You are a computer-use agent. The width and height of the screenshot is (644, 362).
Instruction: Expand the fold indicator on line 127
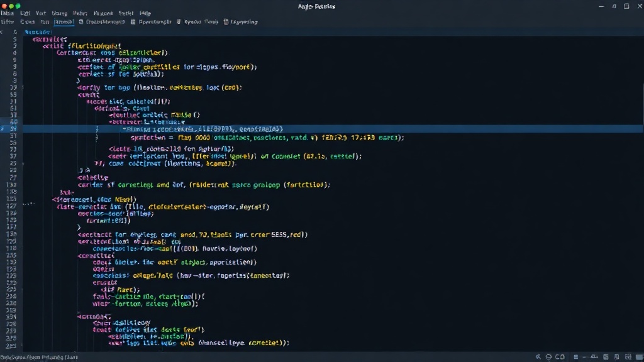point(29,204)
